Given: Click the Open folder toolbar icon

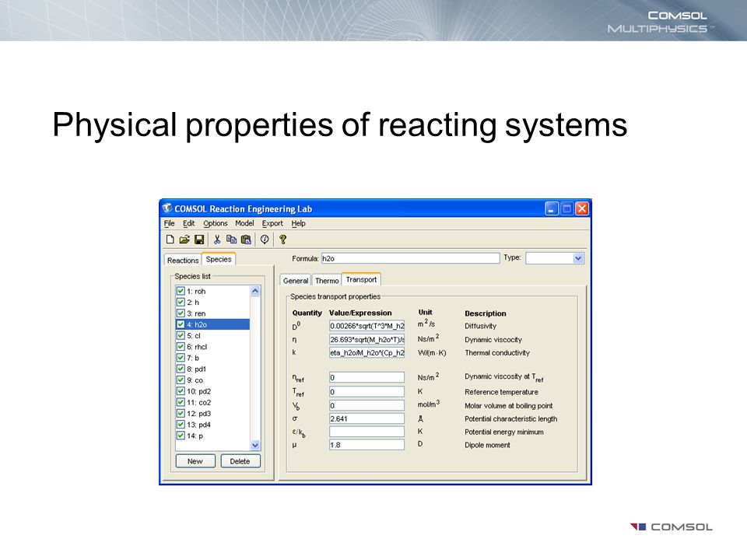Looking at the screenshot, I should click(x=184, y=240).
